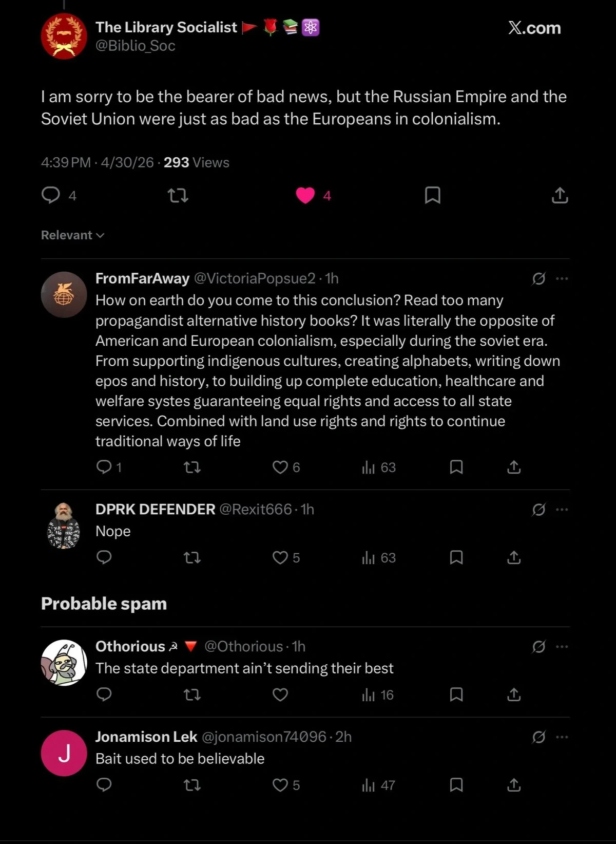Like FromFarAway's reply
Image resolution: width=616 pixels, height=844 pixels.
pyautogui.click(x=280, y=467)
